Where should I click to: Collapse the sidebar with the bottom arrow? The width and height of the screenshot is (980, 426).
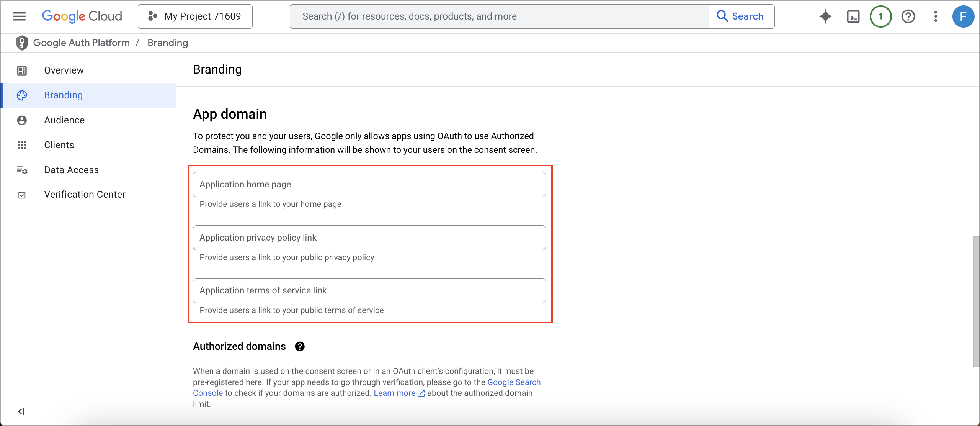pos(21,411)
